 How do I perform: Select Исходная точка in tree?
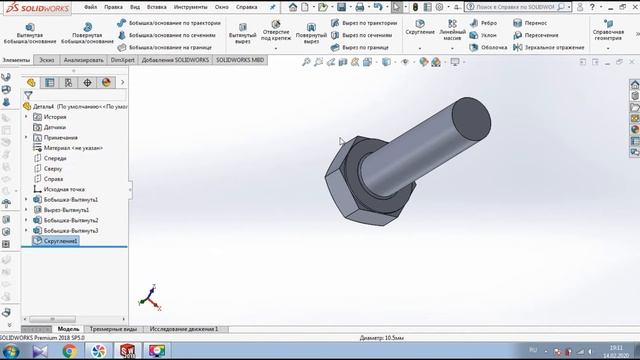click(x=59, y=189)
